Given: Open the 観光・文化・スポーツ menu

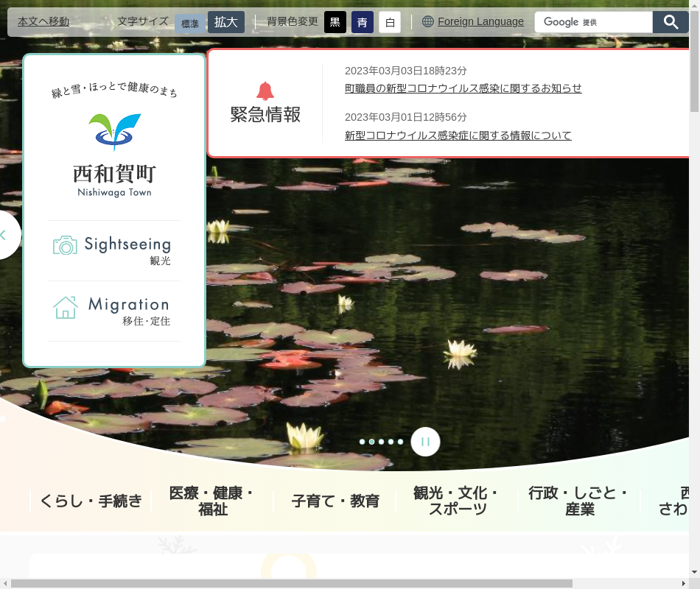Looking at the screenshot, I should [x=457, y=501].
